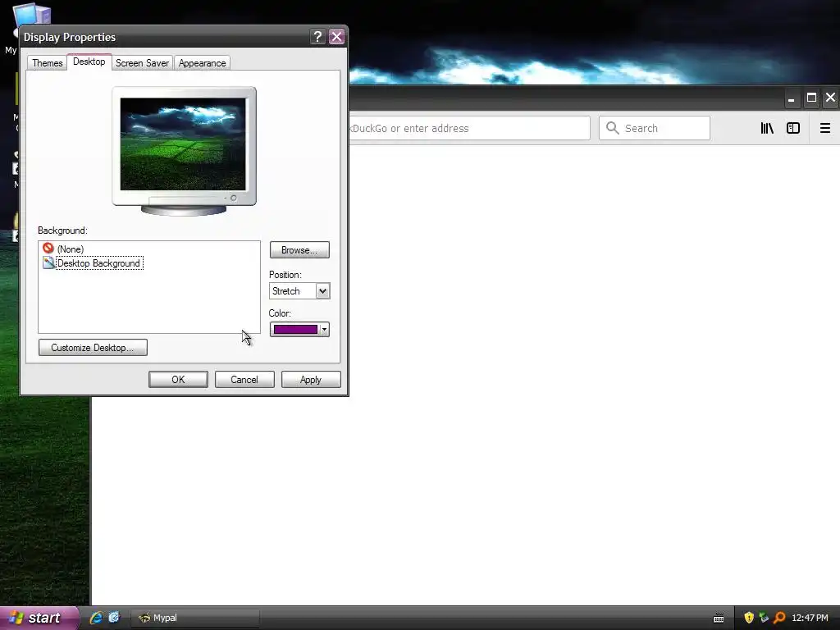The width and height of the screenshot is (840, 630).
Task: Click the on-screen keyboard tray icon
Action: click(x=719, y=619)
